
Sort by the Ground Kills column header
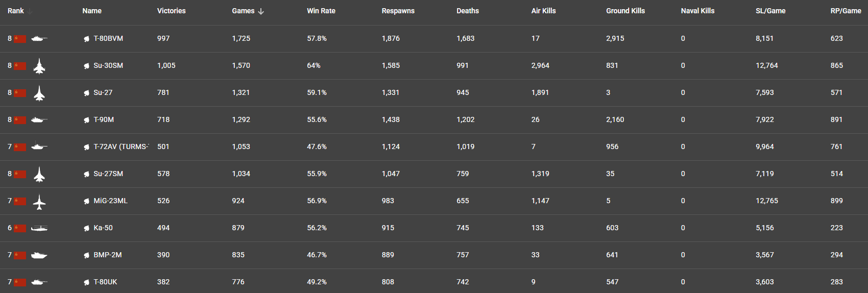point(625,11)
